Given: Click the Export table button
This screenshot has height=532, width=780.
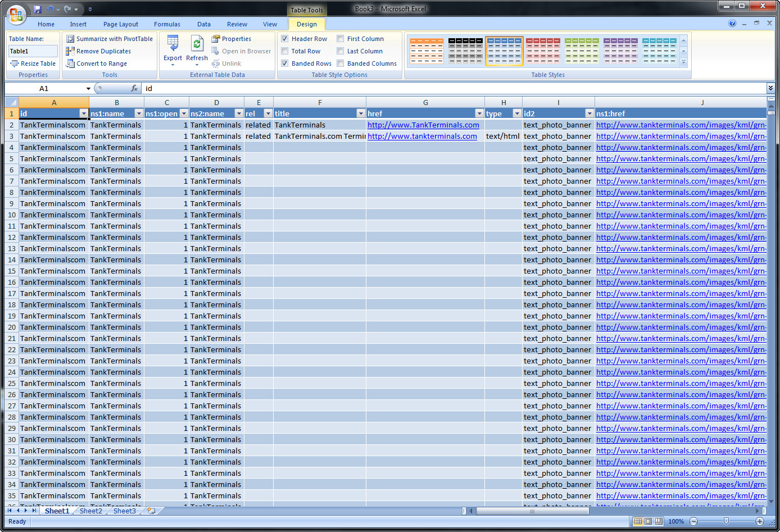Looking at the screenshot, I should tap(173, 51).
